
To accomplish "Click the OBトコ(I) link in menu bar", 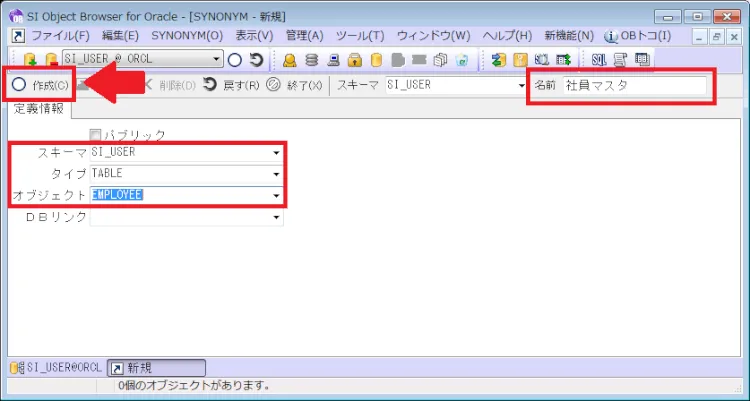I will [645, 36].
